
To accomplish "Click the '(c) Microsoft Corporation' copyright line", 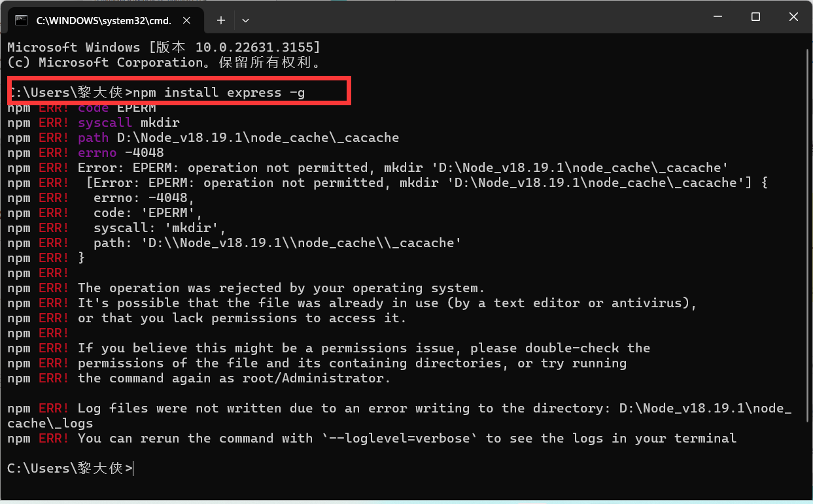I will point(164,63).
